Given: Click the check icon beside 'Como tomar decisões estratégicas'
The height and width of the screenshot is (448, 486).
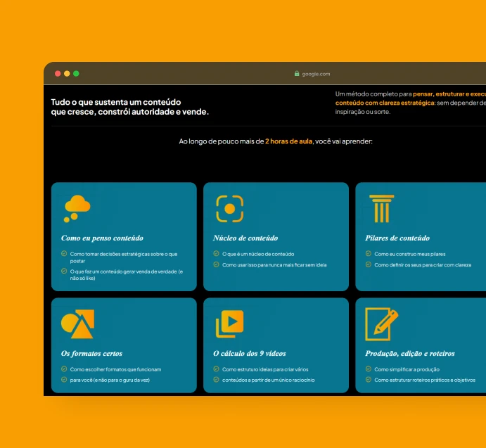Looking at the screenshot, I should pos(64,254).
